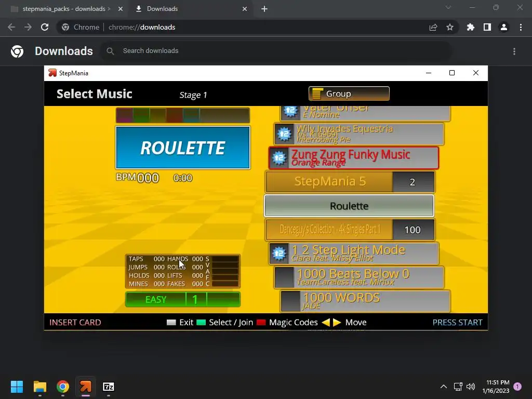Open File Explorer from the taskbar
The height and width of the screenshot is (399, 532).
point(39,387)
